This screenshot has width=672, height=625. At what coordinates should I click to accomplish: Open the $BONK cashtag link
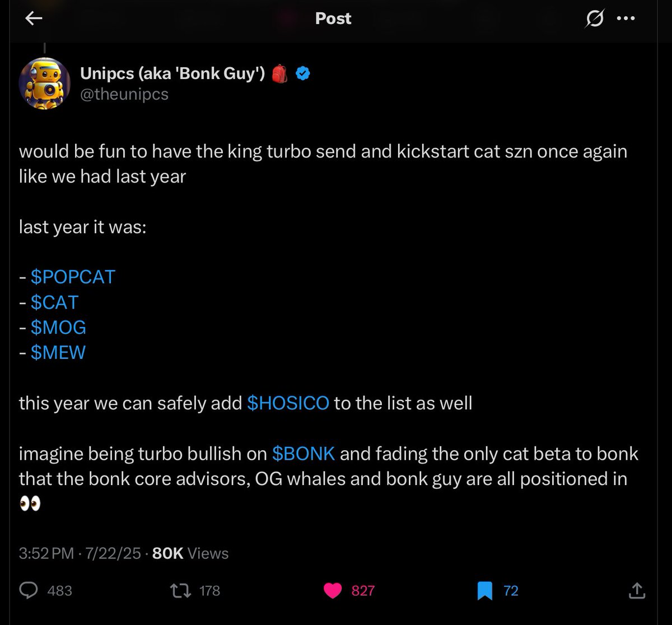click(304, 454)
